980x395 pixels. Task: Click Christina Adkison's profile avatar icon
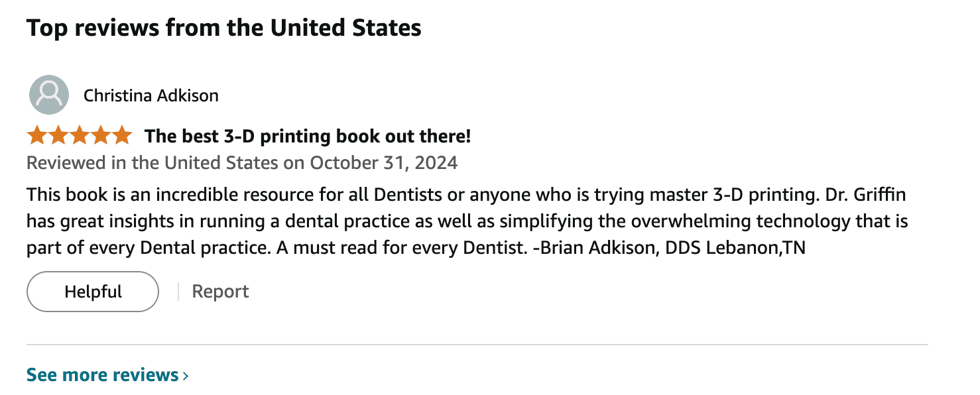(49, 95)
